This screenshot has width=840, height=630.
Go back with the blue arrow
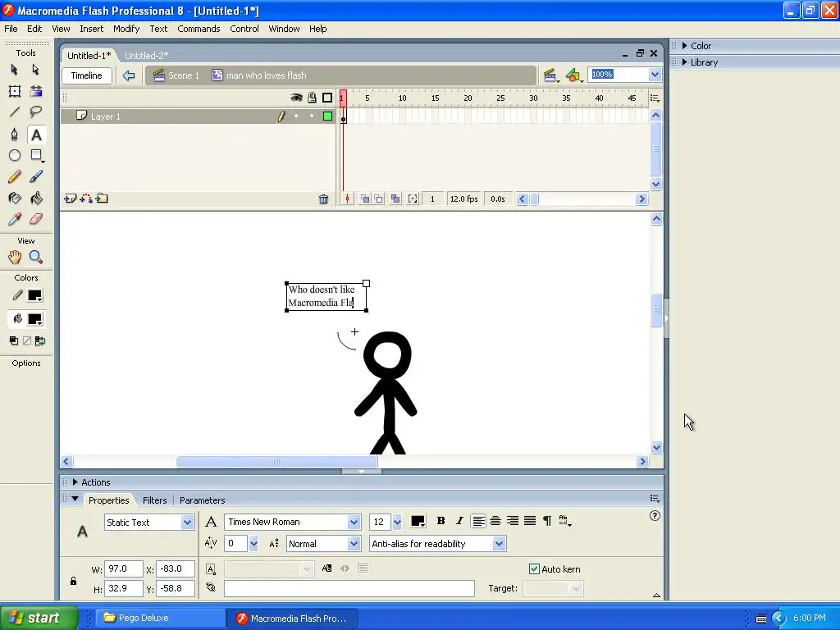[129, 75]
